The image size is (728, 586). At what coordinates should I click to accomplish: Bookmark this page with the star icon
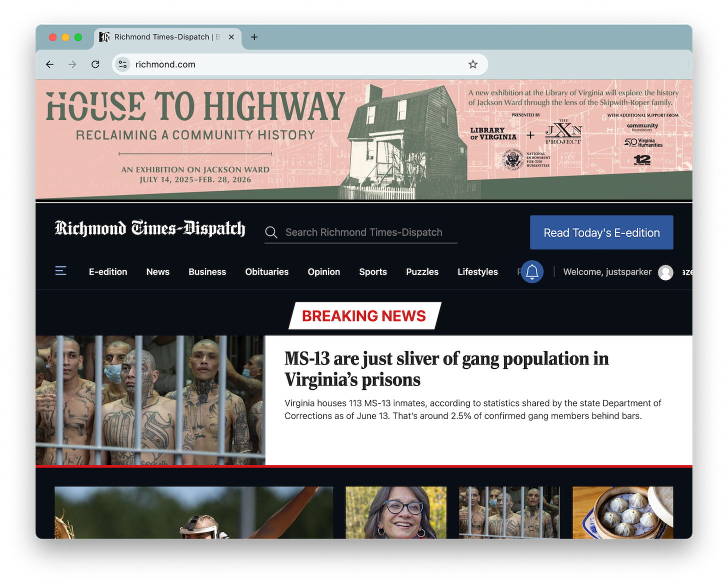point(473,64)
